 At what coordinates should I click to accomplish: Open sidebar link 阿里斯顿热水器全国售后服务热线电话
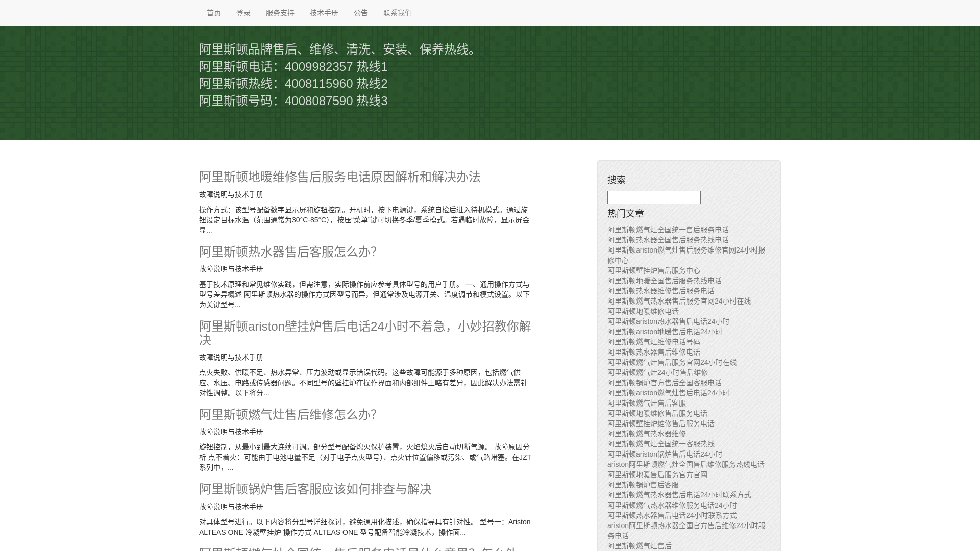pos(668,240)
